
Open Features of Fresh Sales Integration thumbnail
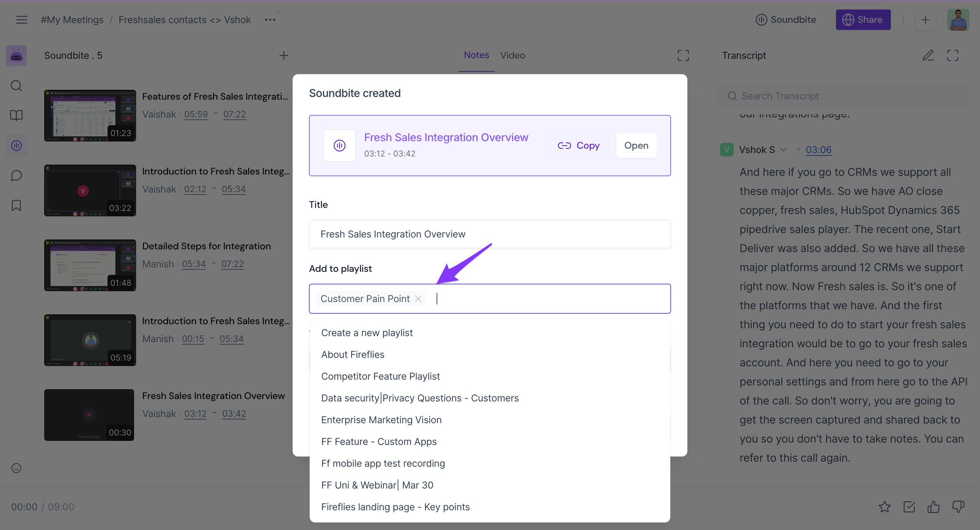90,116
